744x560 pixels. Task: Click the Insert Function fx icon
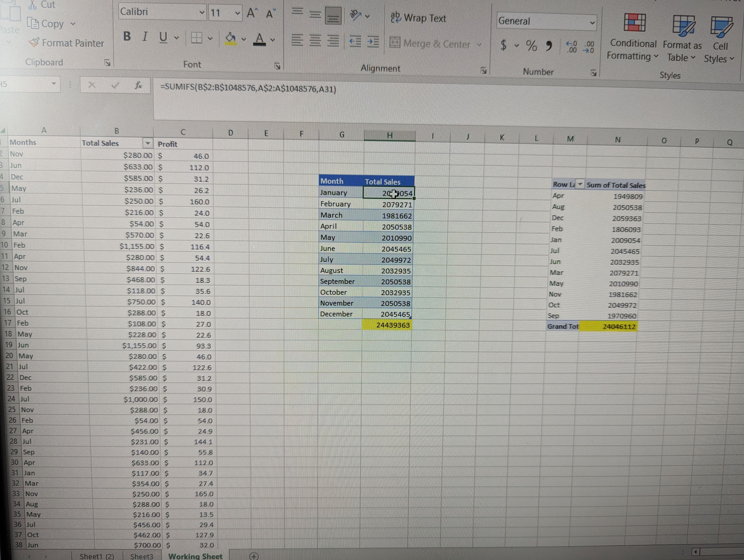coord(138,85)
